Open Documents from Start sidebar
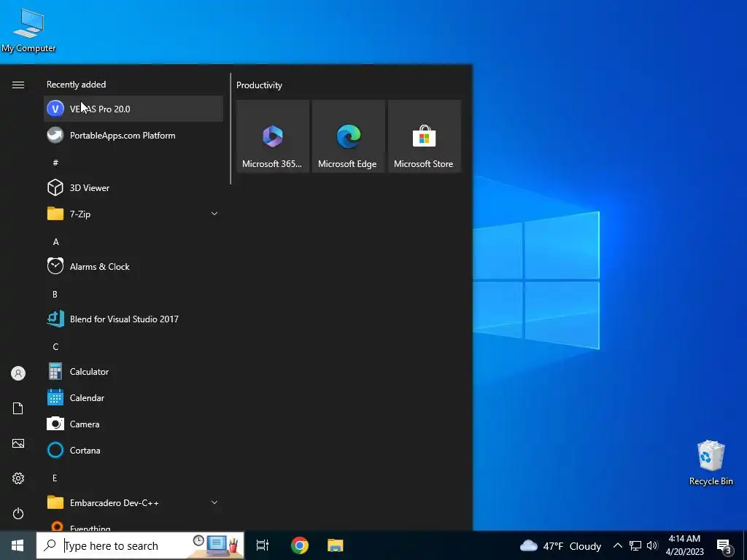 [x=18, y=408]
